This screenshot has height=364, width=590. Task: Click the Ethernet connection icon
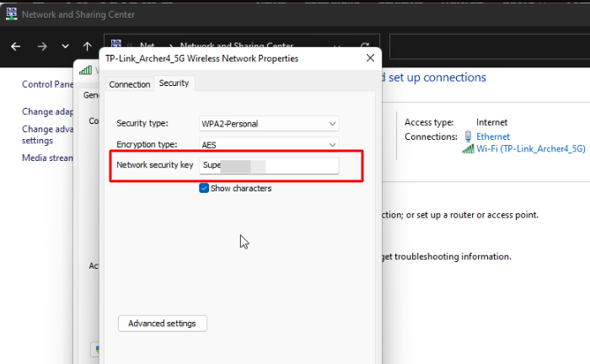(468, 136)
